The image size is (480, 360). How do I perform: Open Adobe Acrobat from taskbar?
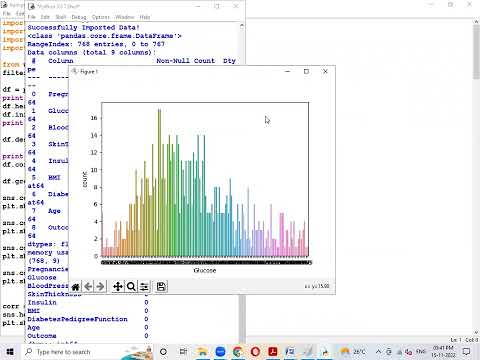[273, 352]
